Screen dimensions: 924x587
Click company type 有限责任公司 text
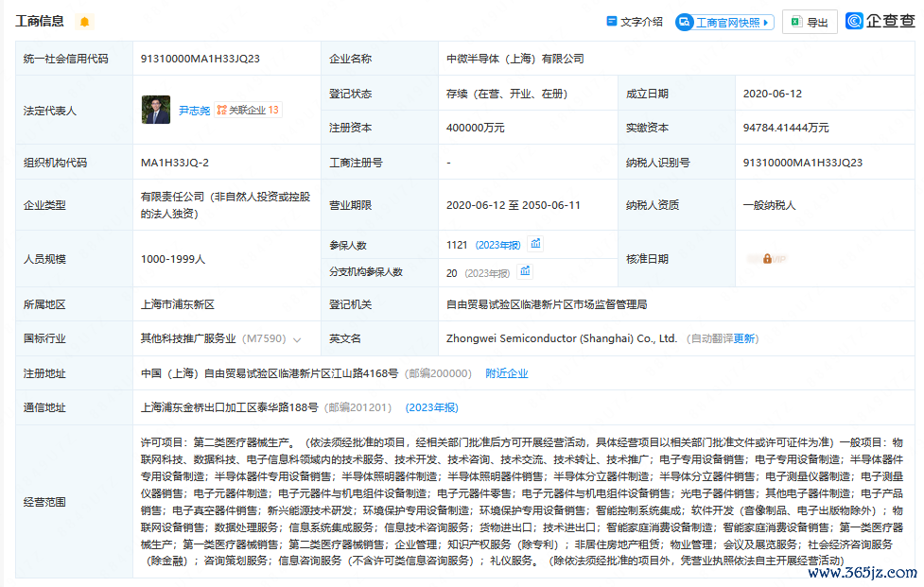tap(225, 205)
